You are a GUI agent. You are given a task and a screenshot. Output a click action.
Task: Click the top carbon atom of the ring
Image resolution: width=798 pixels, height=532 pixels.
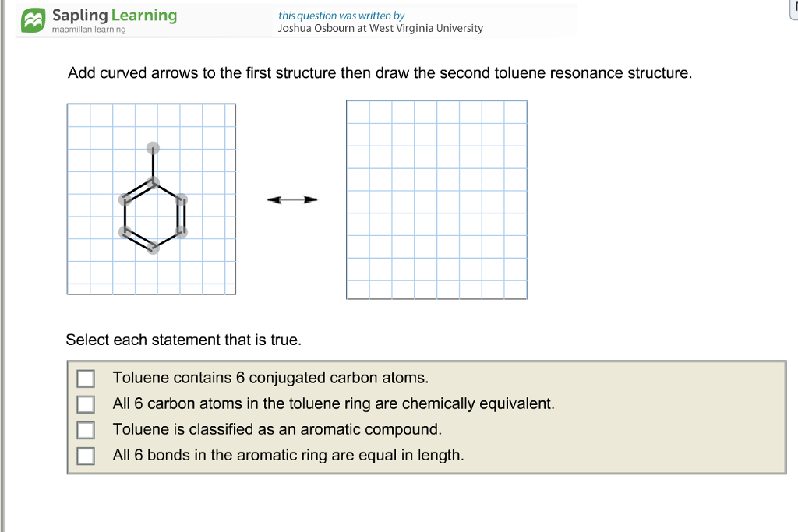coord(153,181)
